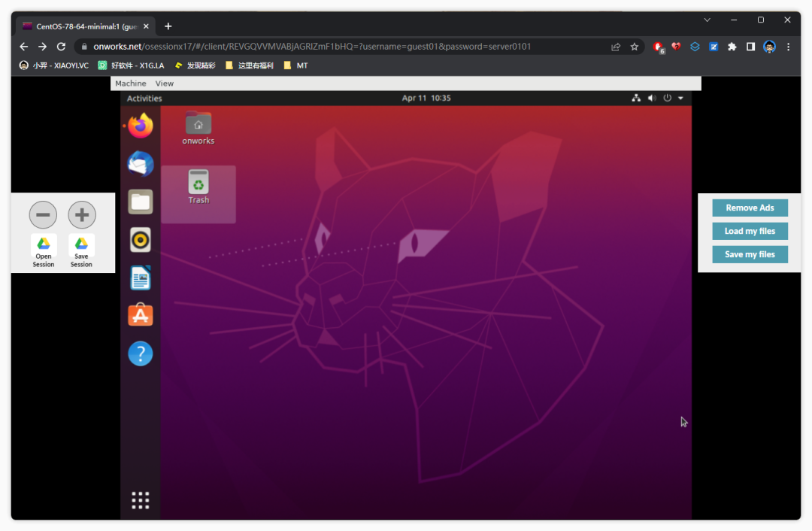Open the Files manager dock icon
812x531 pixels.
pos(141,202)
